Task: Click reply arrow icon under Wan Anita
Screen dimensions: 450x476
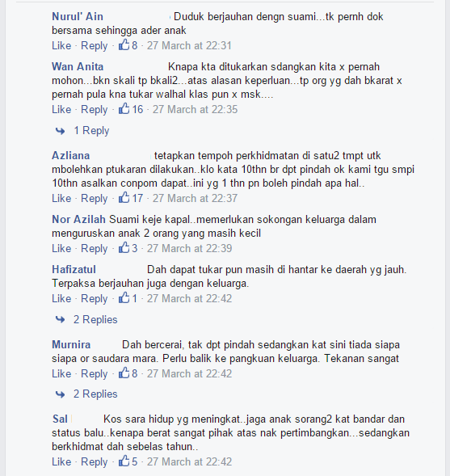Action: pos(60,131)
